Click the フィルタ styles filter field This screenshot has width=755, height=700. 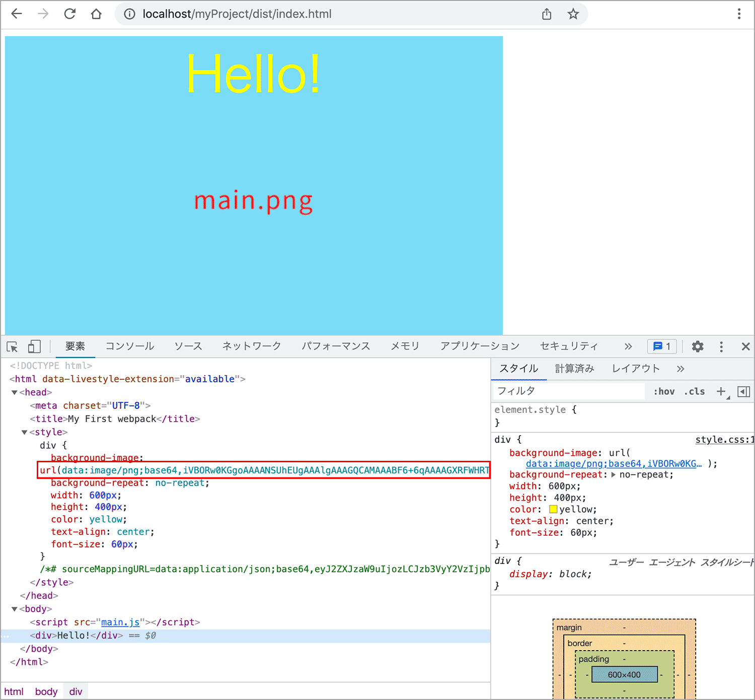pos(569,391)
